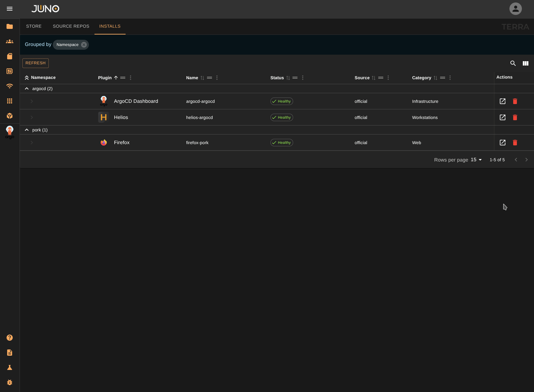The width and height of the screenshot is (534, 392).
Task: Toggle sort on the Plugin column
Action: point(116,78)
